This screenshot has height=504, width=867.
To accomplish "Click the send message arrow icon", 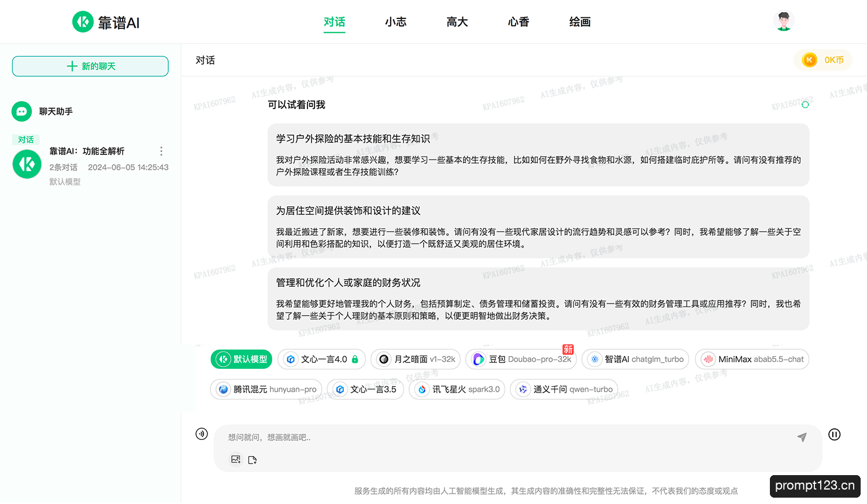I will coord(802,438).
